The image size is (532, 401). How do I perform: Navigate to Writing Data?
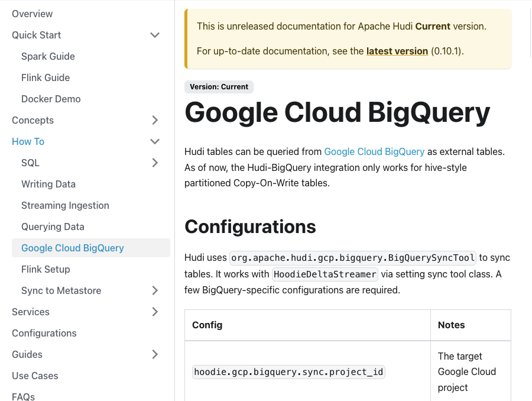point(48,184)
